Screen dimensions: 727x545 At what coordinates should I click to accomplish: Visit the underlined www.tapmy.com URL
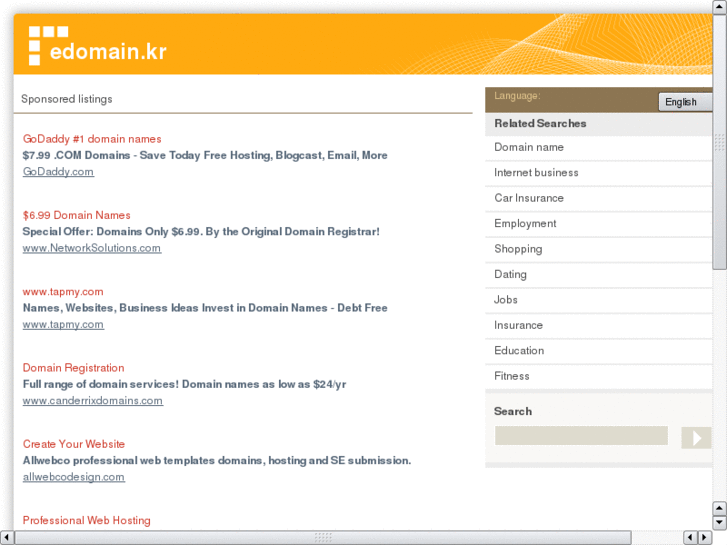[63, 325]
